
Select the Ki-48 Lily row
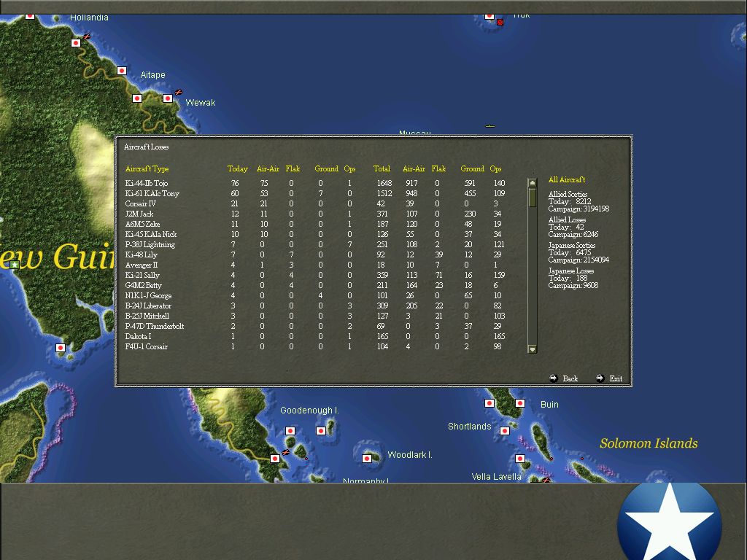(x=315, y=254)
